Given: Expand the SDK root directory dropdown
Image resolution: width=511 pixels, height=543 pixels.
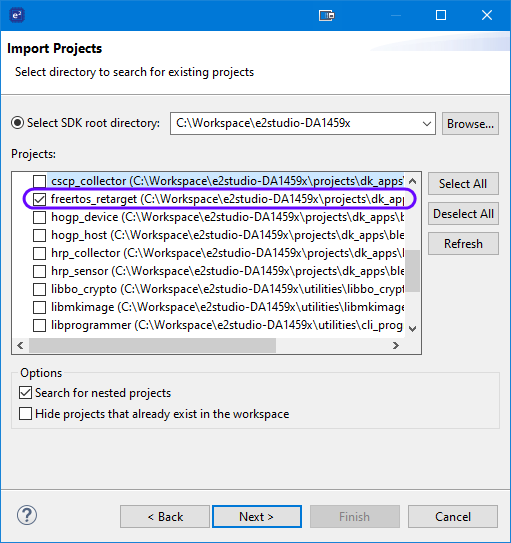Looking at the screenshot, I should [427, 123].
